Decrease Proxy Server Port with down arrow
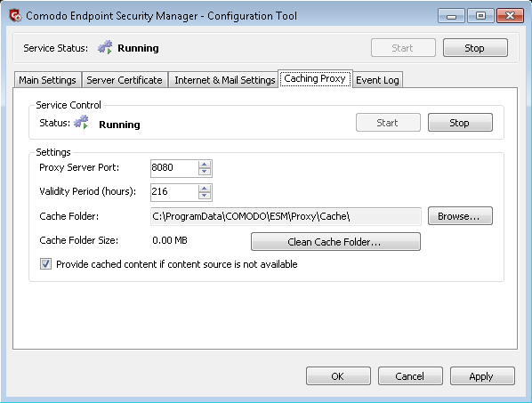Viewport: 532px width, 403px height. tap(205, 172)
